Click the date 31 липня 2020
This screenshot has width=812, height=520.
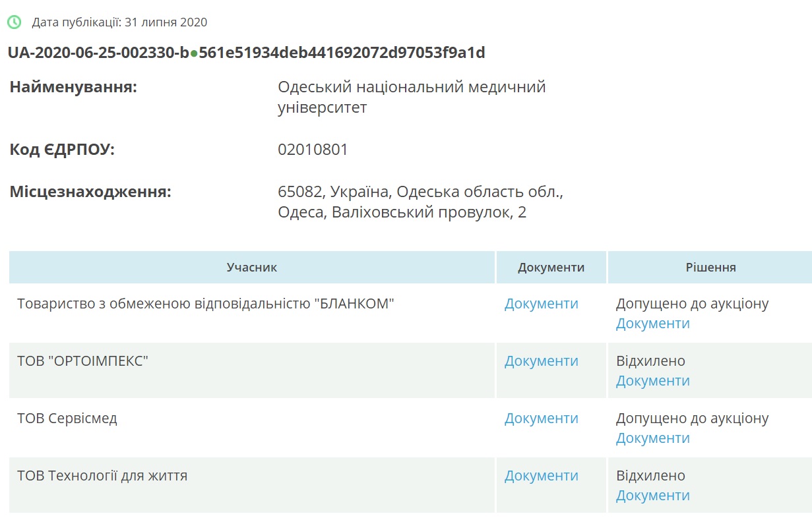166,22
